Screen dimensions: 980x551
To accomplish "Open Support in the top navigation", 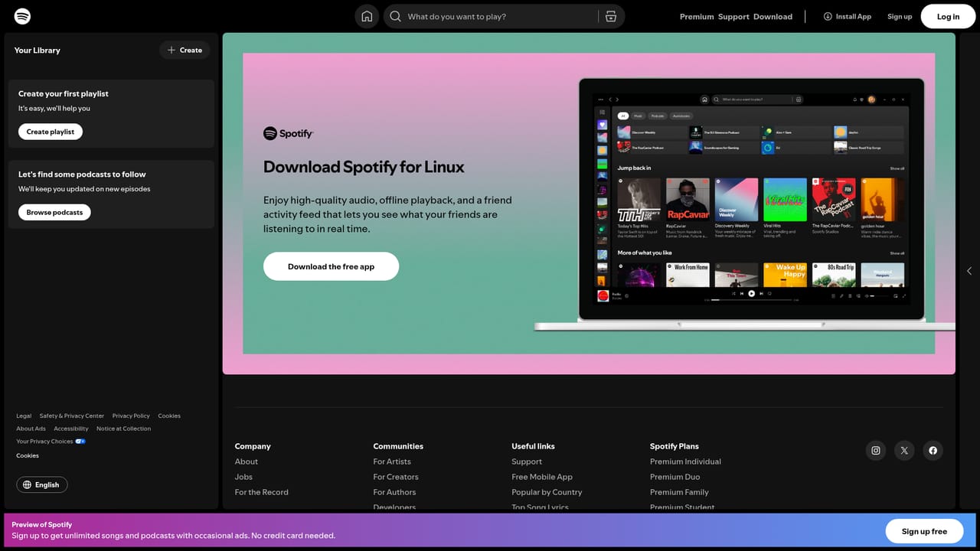I will (x=733, y=16).
